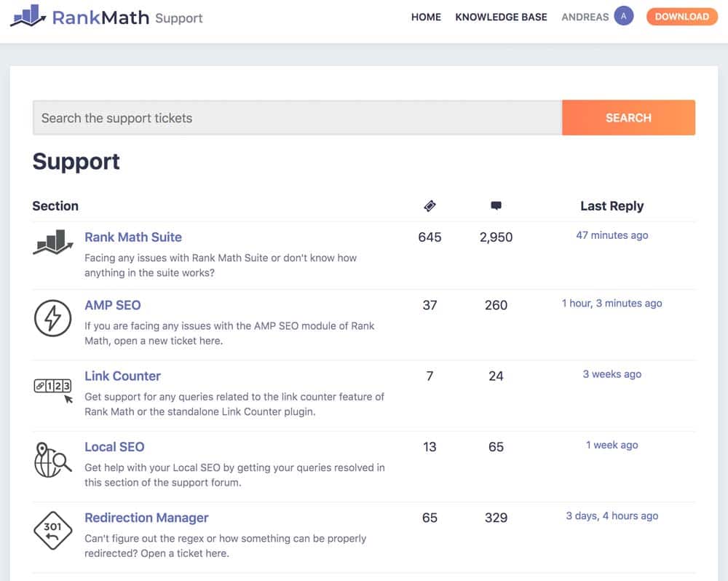
Task: Open the Redirection Manager section link
Action: pyautogui.click(x=146, y=518)
